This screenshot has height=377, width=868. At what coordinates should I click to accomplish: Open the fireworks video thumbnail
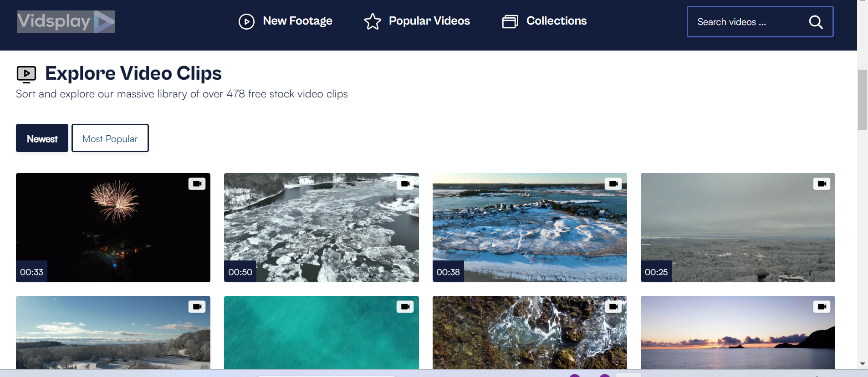[x=113, y=228]
